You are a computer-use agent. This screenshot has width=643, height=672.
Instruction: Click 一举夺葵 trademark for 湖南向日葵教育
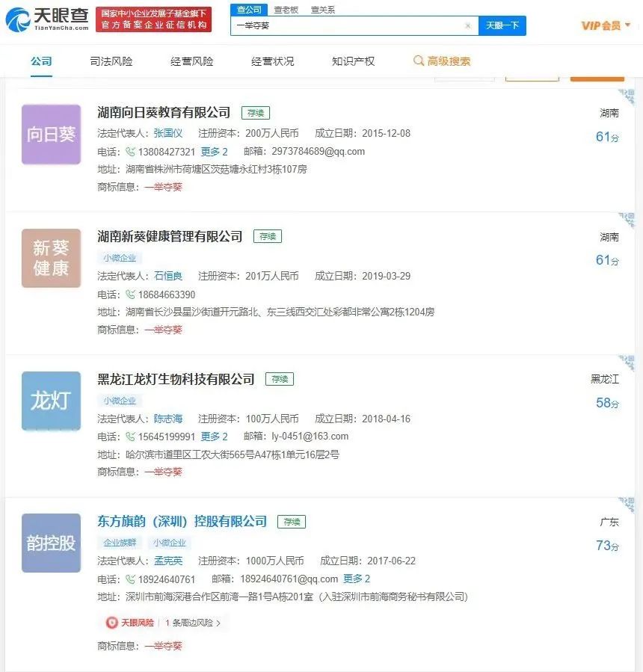coord(163,187)
